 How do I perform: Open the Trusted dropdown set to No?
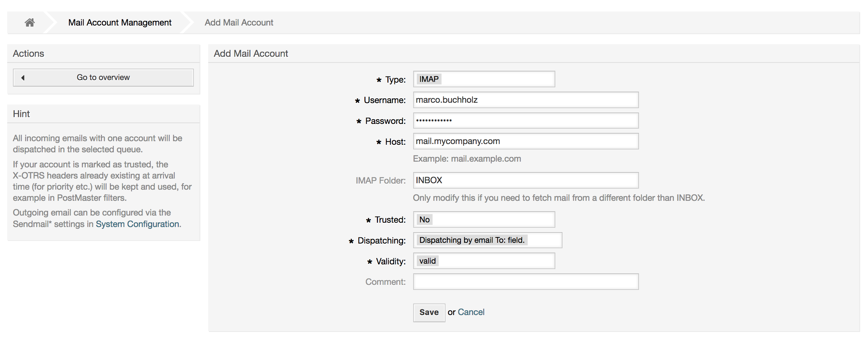click(484, 219)
